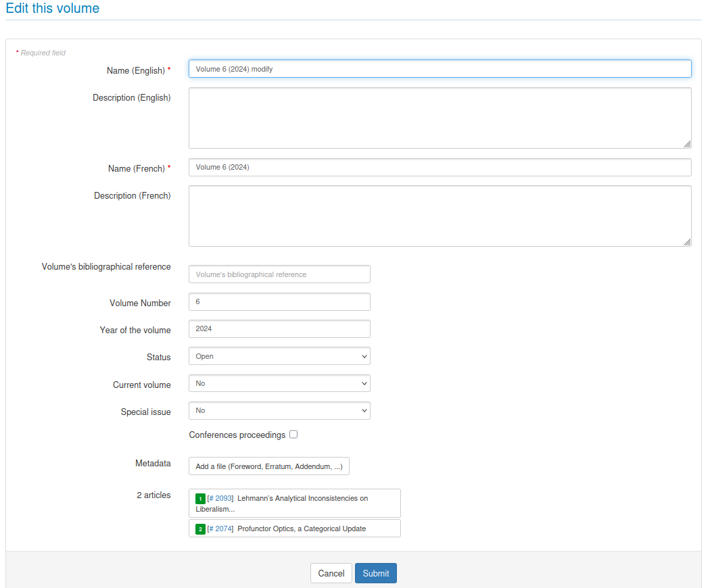Image resolution: width=712 pixels, height=588 pixels.
Task: Click the green number 1 article badge
Action: click(200, 499)
